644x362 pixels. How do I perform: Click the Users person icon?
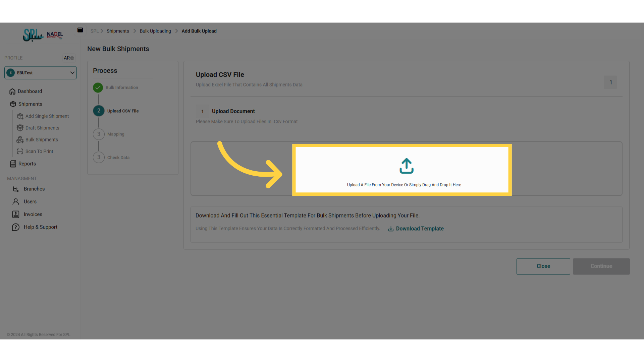[x=16, y=202]
